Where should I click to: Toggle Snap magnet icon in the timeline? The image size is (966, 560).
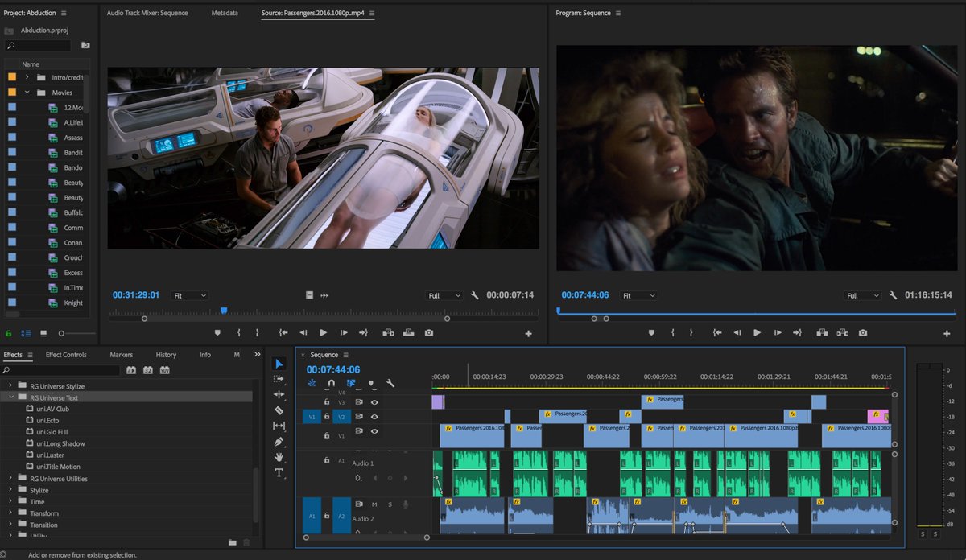tap(331, 384)
